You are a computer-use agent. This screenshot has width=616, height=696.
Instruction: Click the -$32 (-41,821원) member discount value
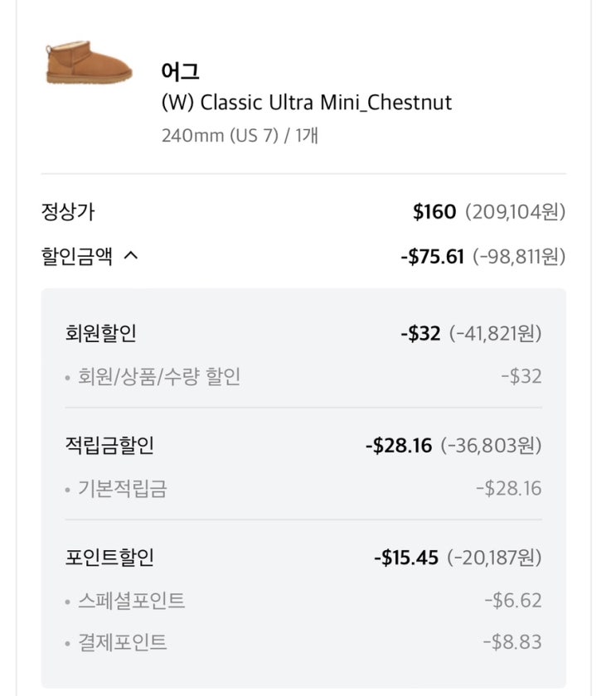(470, 334)
